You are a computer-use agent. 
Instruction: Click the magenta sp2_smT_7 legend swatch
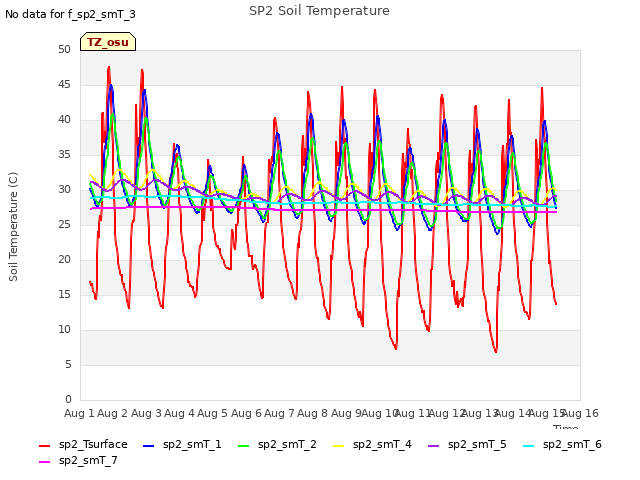click(44, 462)
